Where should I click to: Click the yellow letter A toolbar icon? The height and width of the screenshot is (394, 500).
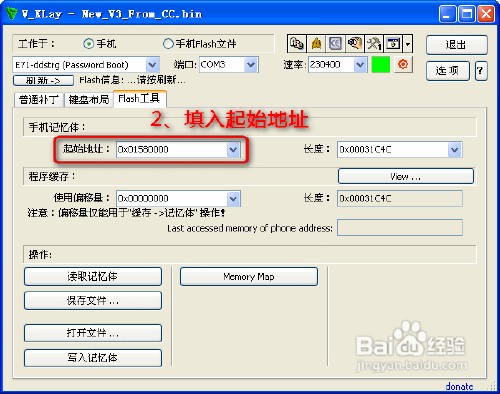click(x=316, y=43)
